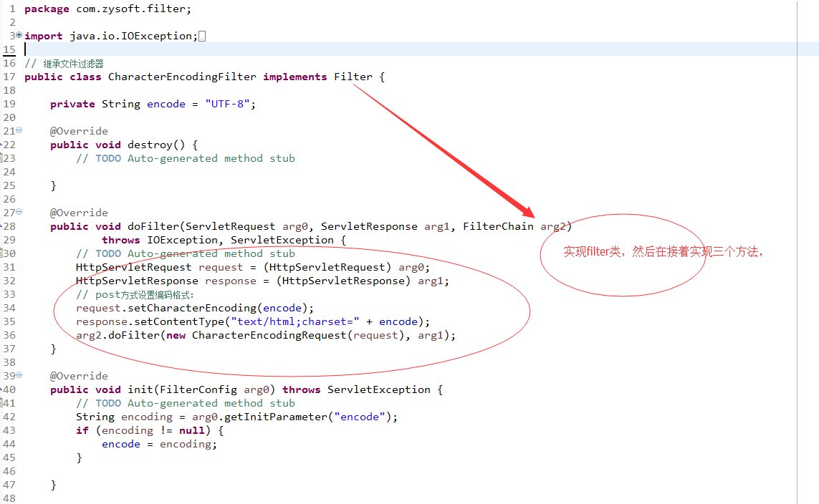Click the import java.io.IOException statement
Image resolution: width=819 pixels, height=504 pixels.
111,36
